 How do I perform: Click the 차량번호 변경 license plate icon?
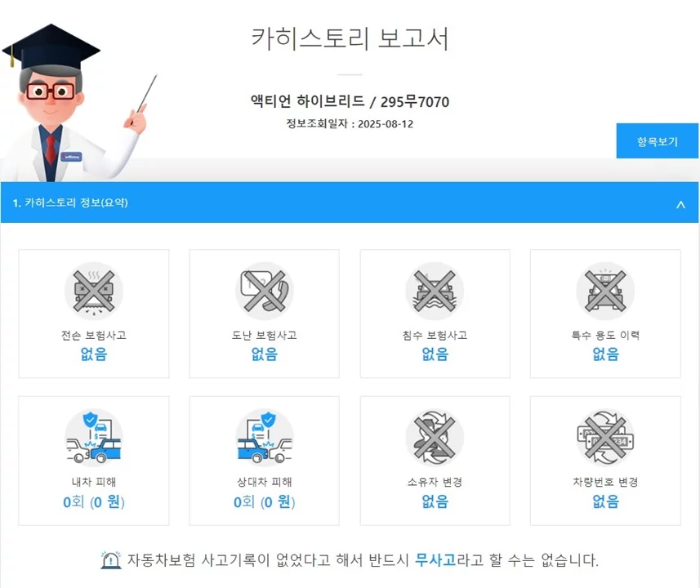[605, 438]
